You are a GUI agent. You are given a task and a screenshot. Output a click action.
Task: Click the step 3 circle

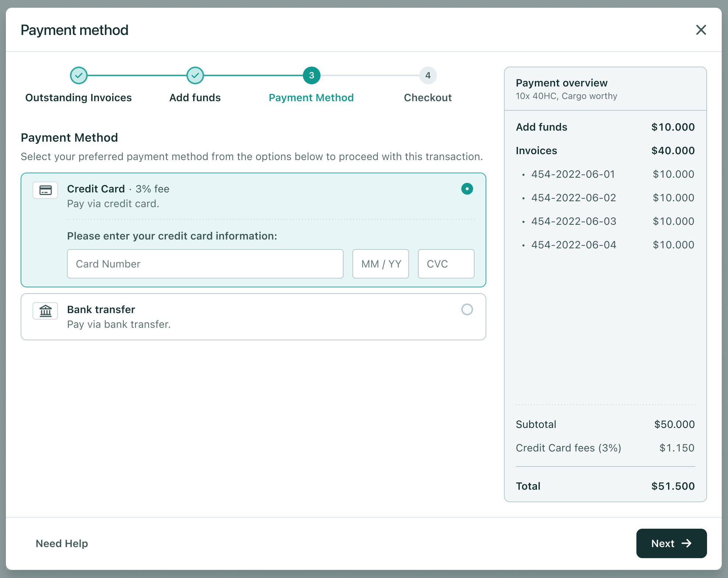[x=312, y=75]
